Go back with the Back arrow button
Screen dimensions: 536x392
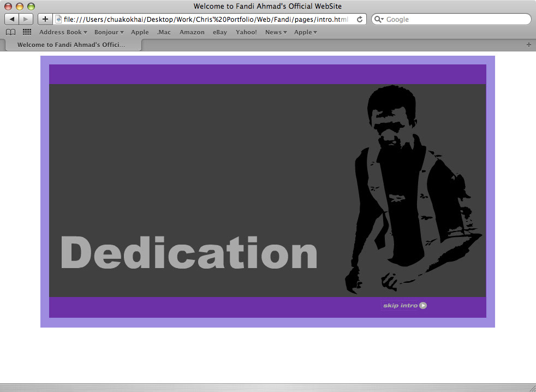click(11, 19)
